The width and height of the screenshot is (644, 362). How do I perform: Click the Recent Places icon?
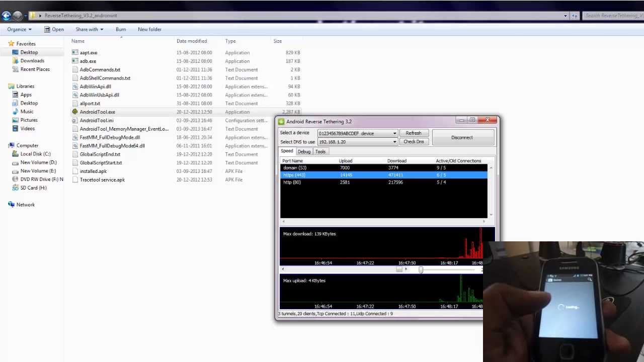coord(15,69)
